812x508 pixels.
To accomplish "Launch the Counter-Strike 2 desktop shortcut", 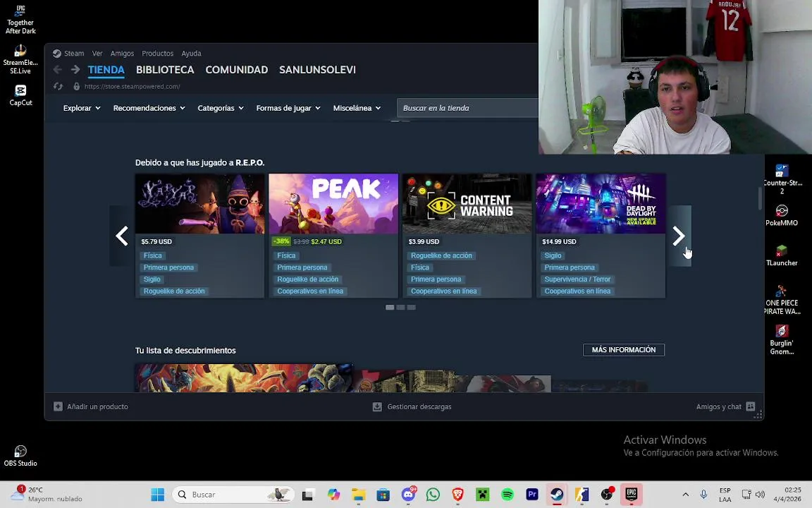I will pyautogui.click(x=782, y=179).
